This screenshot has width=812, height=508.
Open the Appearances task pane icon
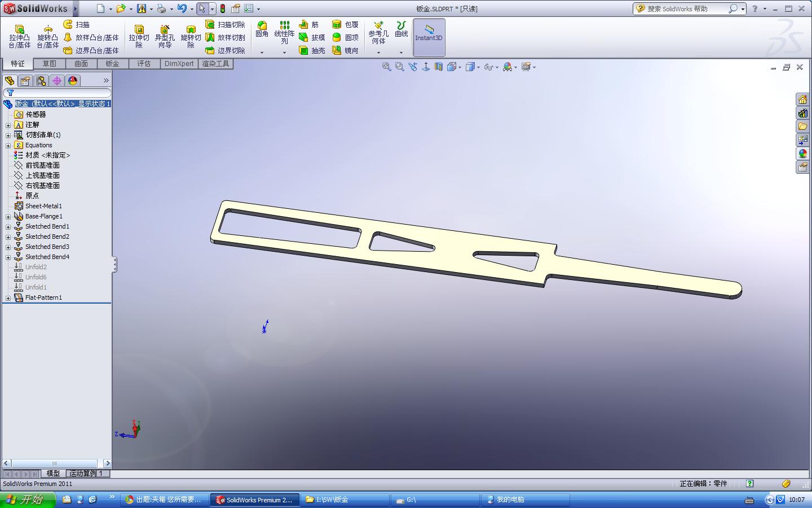802,154
